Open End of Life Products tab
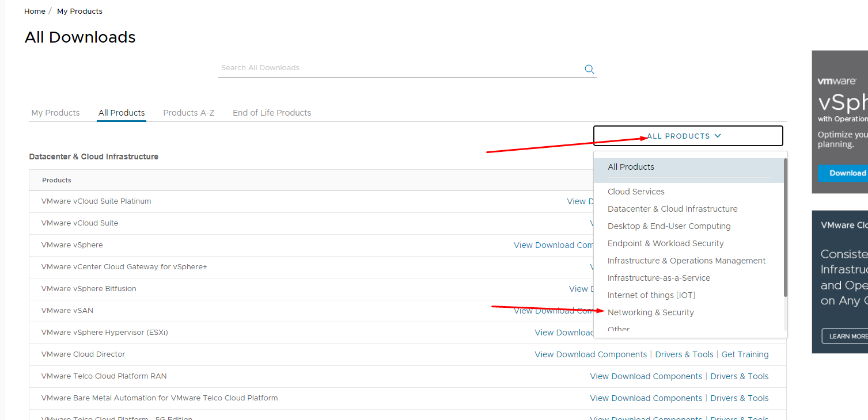 click(272, 113)
